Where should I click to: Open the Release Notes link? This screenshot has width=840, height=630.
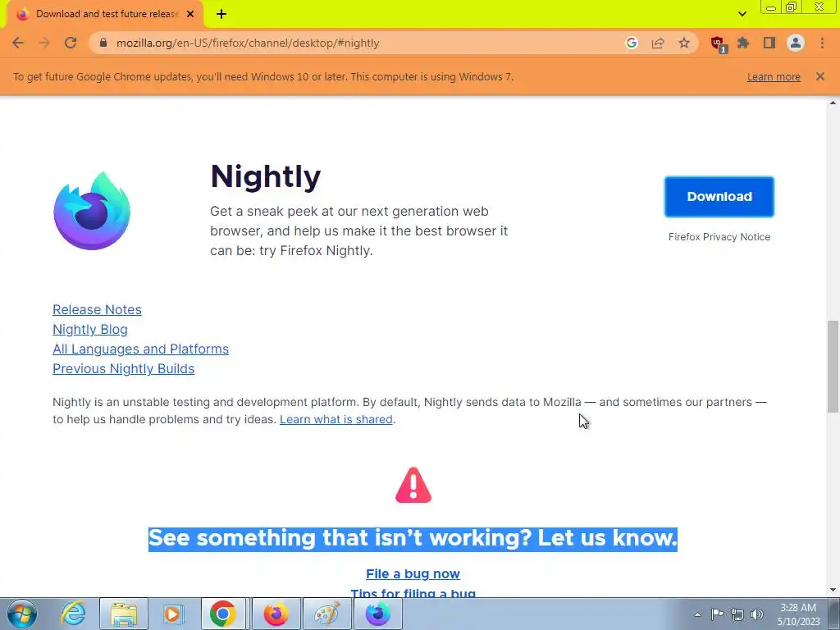pos(97,309)
